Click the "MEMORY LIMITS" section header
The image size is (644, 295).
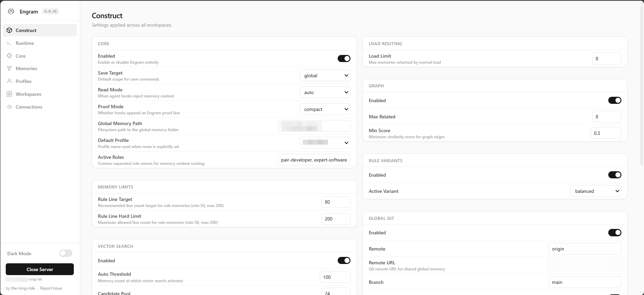click(x=116, y=187)
